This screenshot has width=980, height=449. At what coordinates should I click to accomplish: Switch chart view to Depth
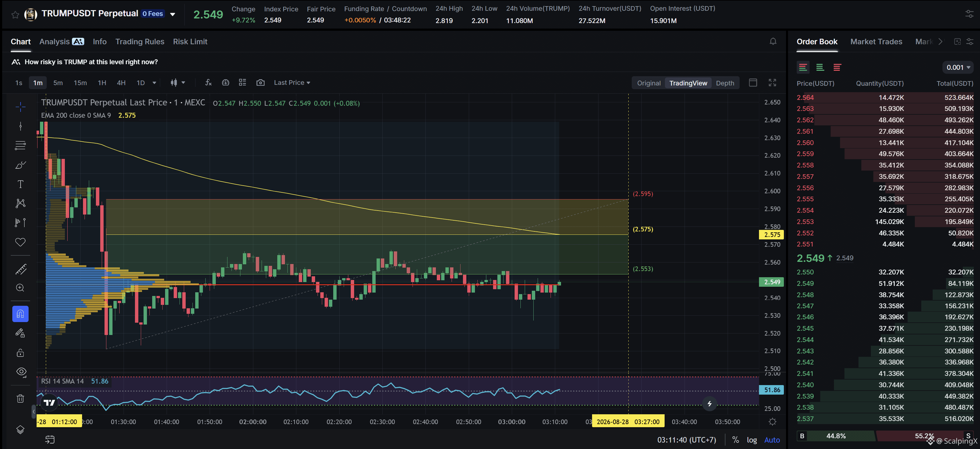(725, 83)
